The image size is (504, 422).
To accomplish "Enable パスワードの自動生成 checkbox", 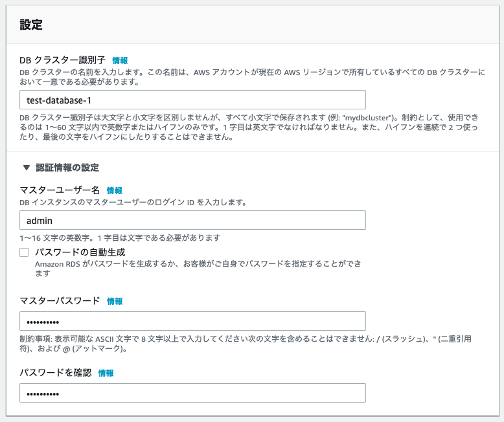I will click(24, 252).
